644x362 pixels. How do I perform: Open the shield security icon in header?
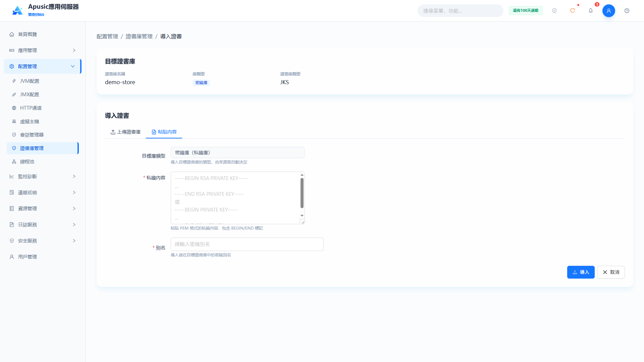(x=554, y=11)
